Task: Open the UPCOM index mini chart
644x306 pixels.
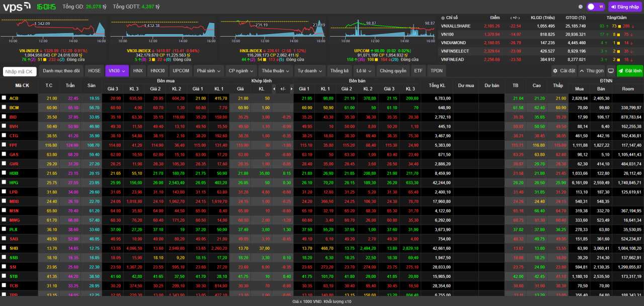Action: click(x=382, y=31)
